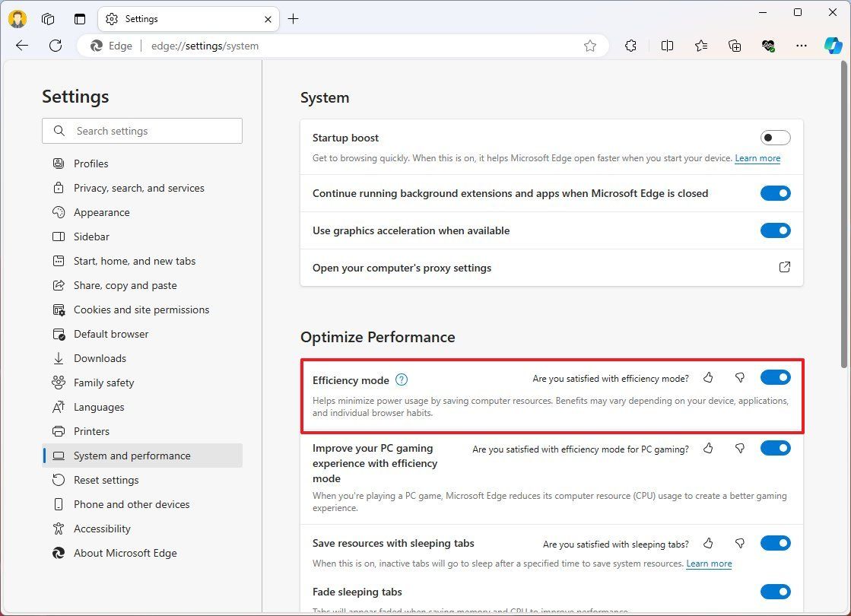Image resolution: width=851 pixels, height=616 pixels.
Task: Turn off Fade sleeping tabs
Action: pos(775,591)
